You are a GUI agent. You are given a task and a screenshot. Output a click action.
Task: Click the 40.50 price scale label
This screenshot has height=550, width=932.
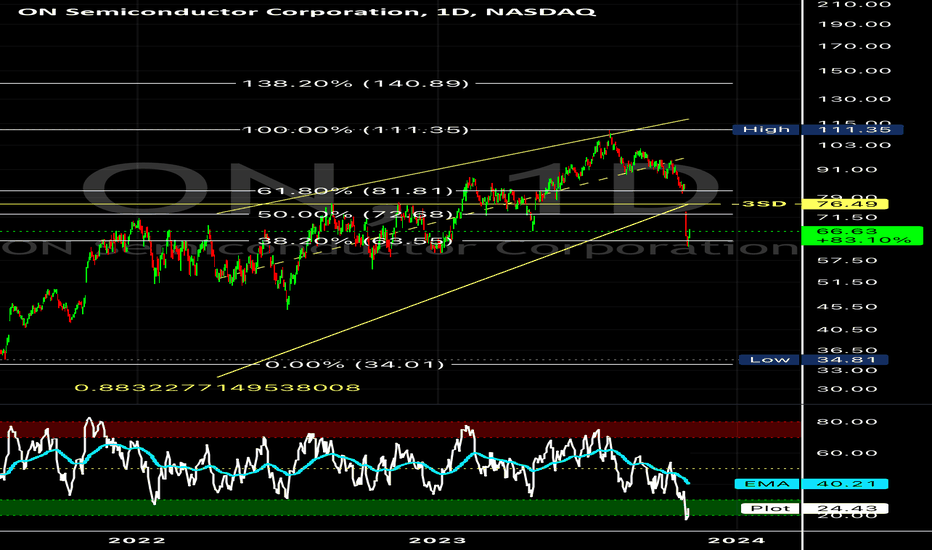point(847,329)
